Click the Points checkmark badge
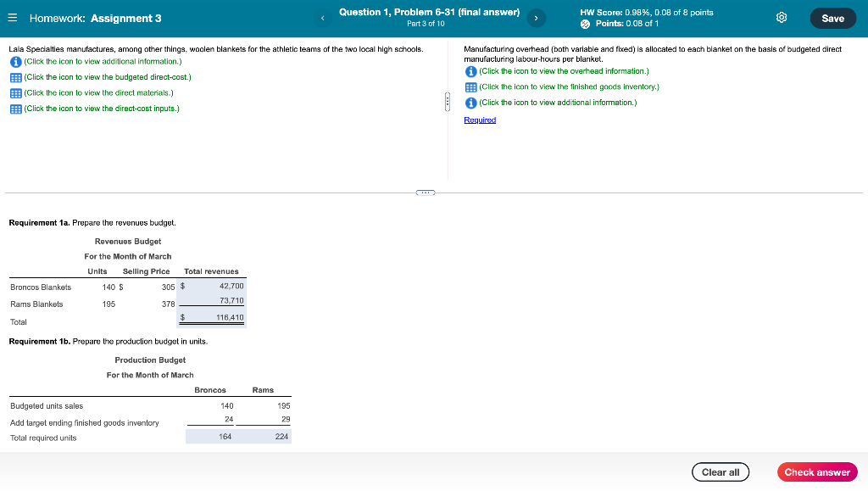 tap(586, 21)
